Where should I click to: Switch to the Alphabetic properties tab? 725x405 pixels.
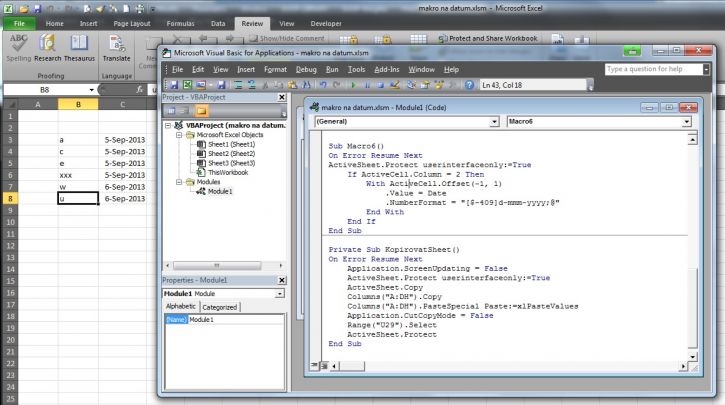click(181, 306)
